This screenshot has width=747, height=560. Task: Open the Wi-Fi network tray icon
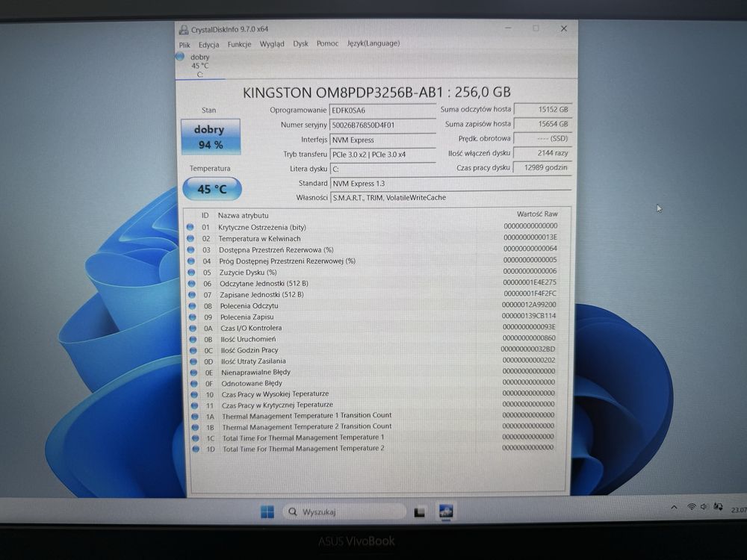tap(691, 507)
